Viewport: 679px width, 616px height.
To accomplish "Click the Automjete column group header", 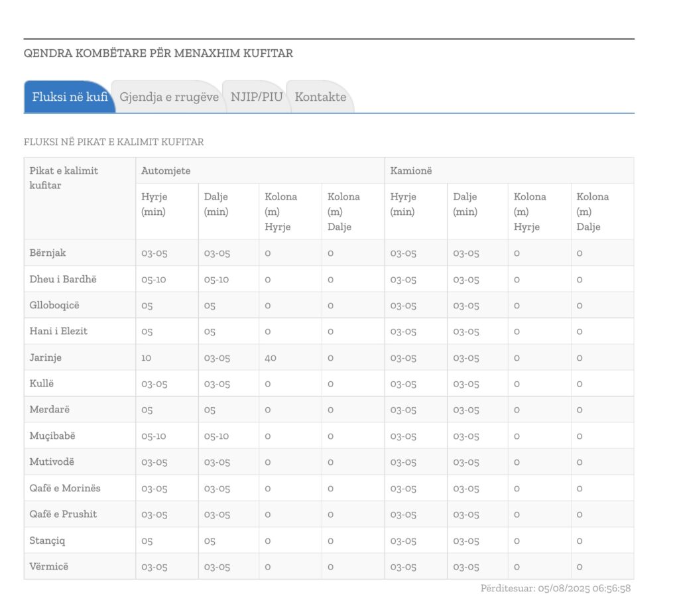I will click(x=166, y=170).
